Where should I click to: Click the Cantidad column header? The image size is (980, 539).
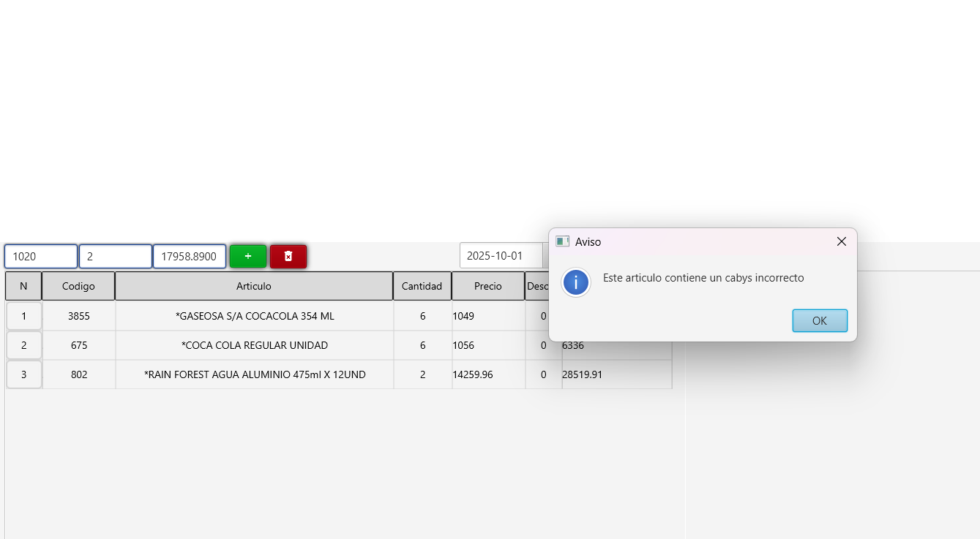(x=422, y=286)
